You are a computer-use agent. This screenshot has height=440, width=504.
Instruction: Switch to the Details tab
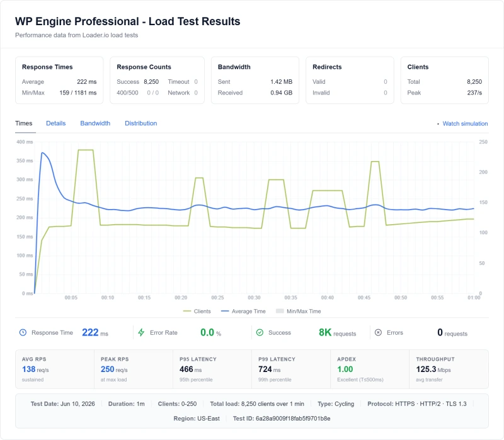56,123
